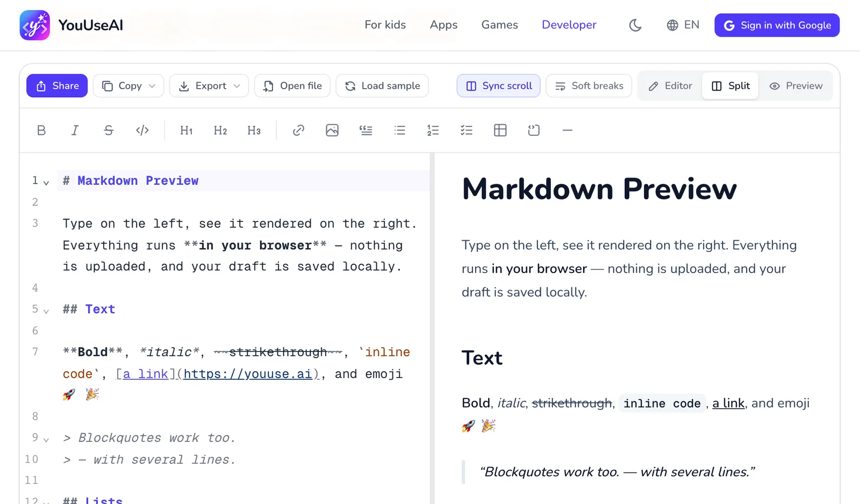Enable Soft breaks
Image resolution: width=860 pixels, height=504 pixels.
point(589,86)
